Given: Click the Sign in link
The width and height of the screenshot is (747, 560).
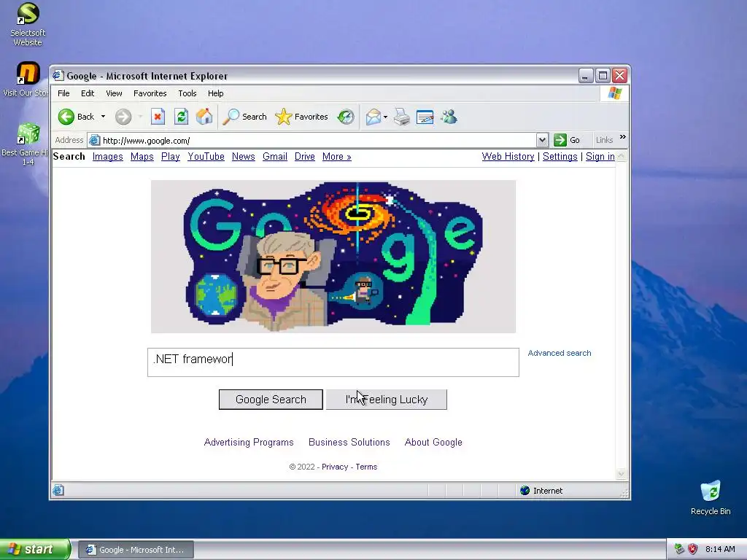Looking at the screenshot, I should coord(600,157).
